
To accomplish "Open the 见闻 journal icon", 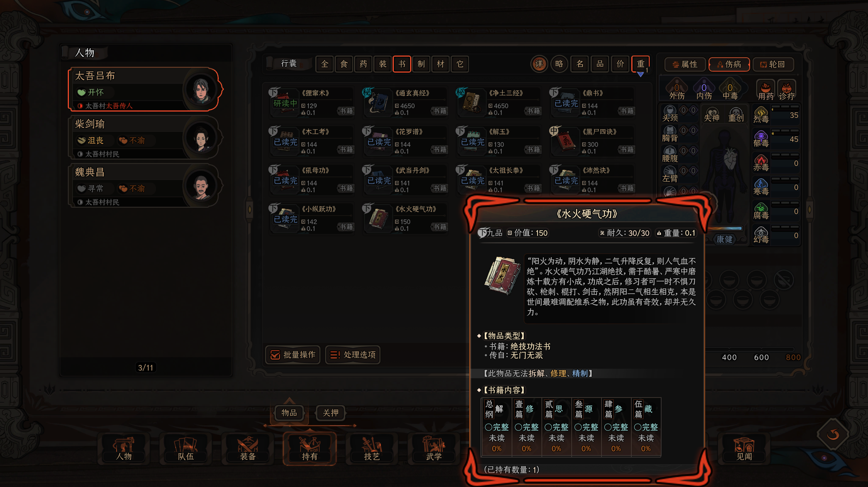I will [x=744, y=448].
